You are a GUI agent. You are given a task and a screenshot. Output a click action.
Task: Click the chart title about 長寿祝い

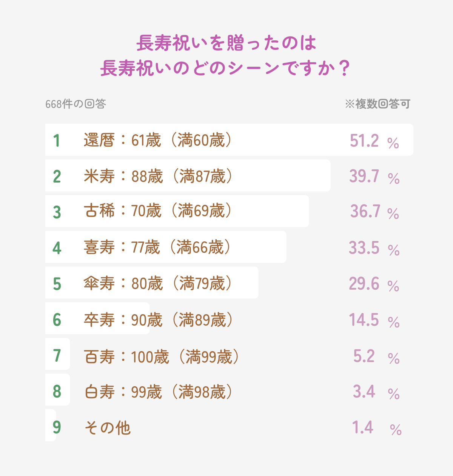coord(226,56)
